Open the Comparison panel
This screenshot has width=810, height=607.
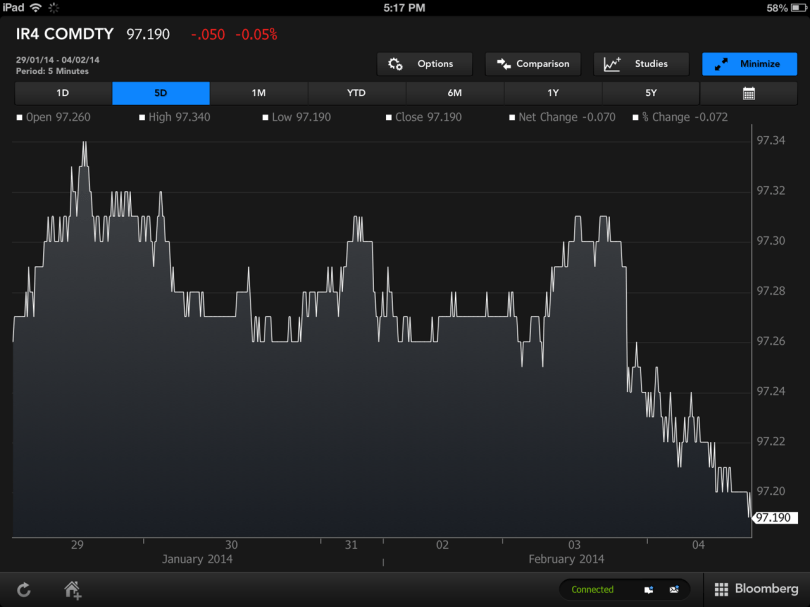tap(532, 64)
